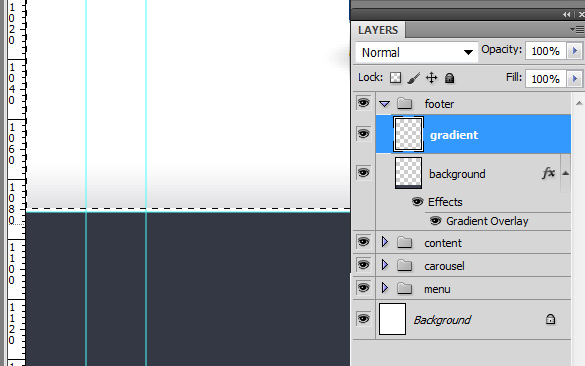585x366 pixels.
Task: Expand the carousel group
Action: coord(385,265)
